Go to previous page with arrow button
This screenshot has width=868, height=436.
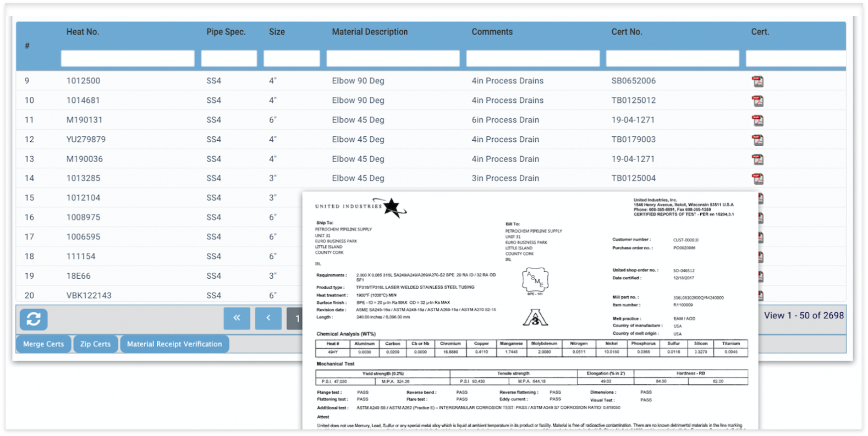[268, 318]
